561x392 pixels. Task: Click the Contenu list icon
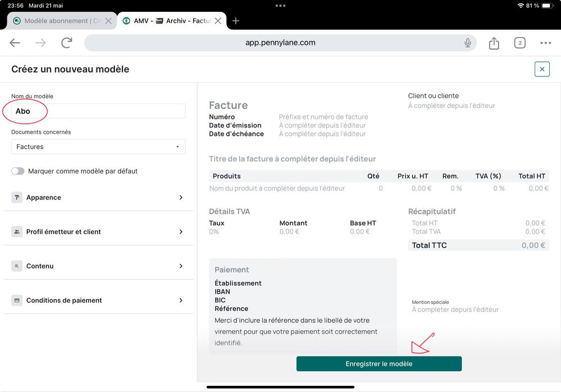click(17, 266)
